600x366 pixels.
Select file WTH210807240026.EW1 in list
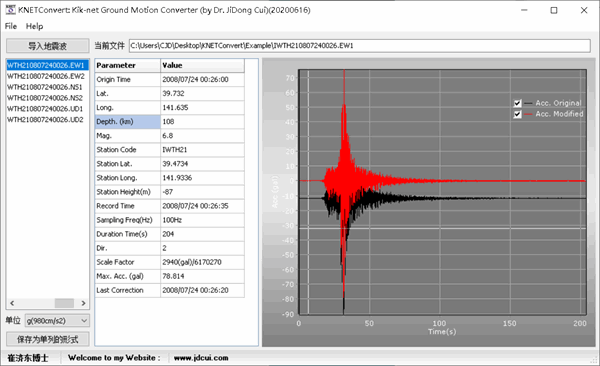[x=47, y=65]
